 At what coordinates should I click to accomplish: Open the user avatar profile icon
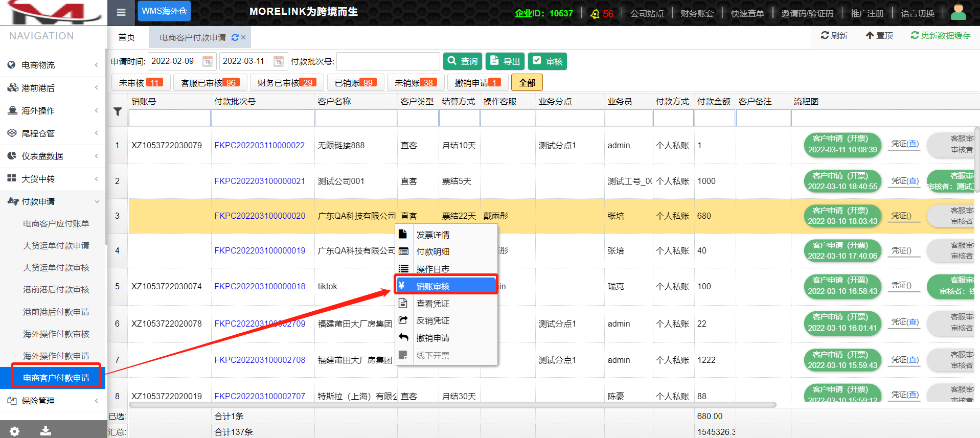958,12
